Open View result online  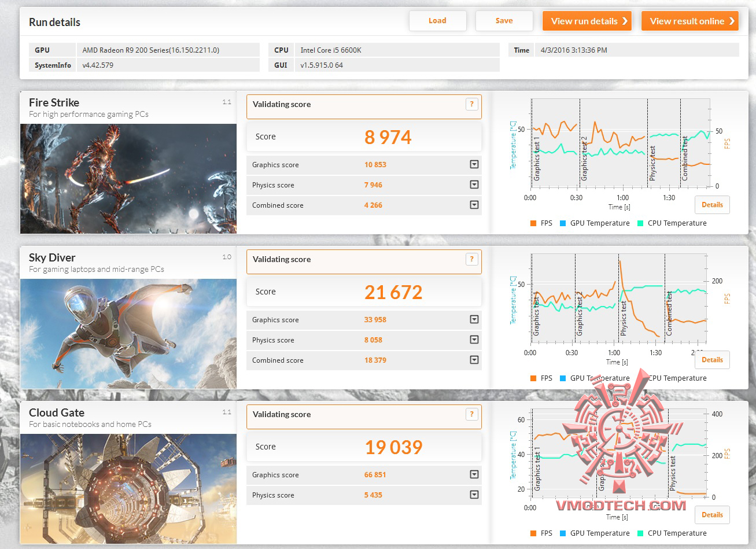690,21
